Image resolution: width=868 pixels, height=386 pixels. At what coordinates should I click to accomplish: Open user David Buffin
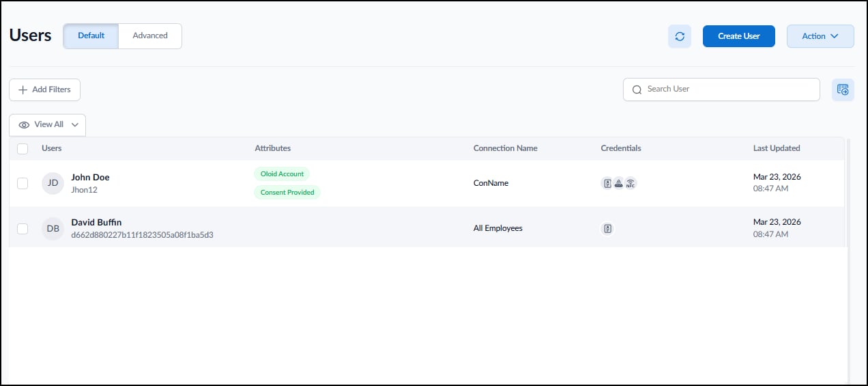point(96,222)
